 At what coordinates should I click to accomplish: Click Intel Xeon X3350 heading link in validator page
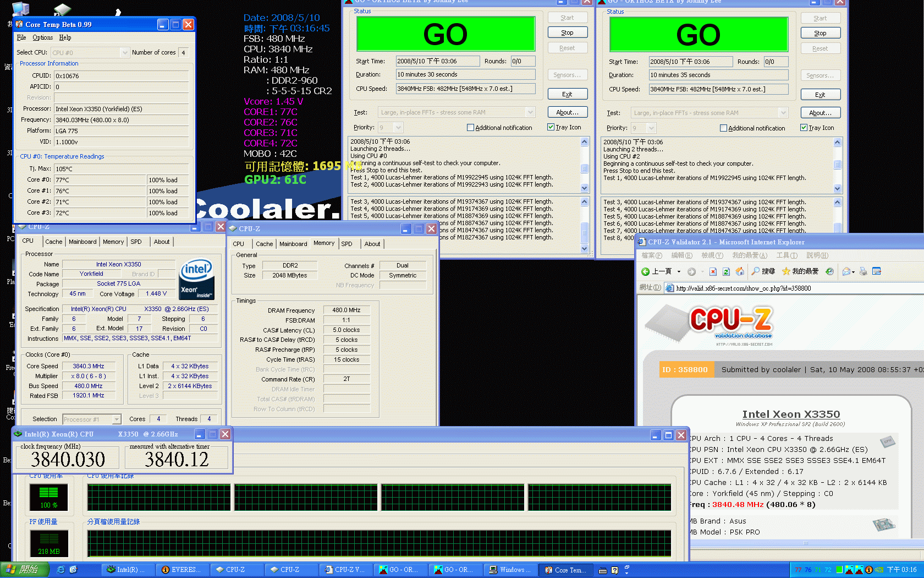(791, 414)
